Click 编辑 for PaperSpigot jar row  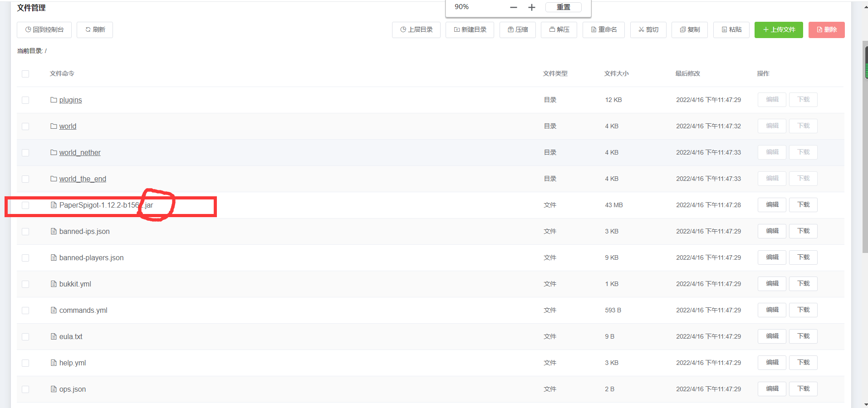(772, 205)
